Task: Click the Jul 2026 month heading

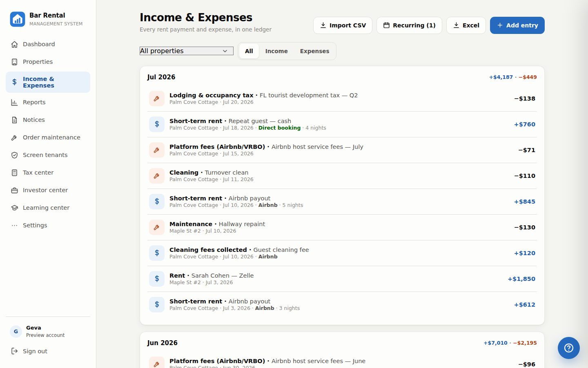Action: [161, 77]
